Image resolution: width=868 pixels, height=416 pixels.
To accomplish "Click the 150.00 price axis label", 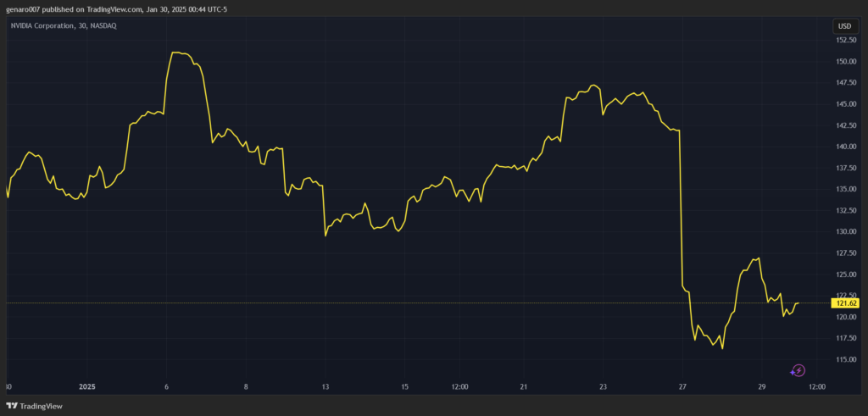I will (847, 61).
